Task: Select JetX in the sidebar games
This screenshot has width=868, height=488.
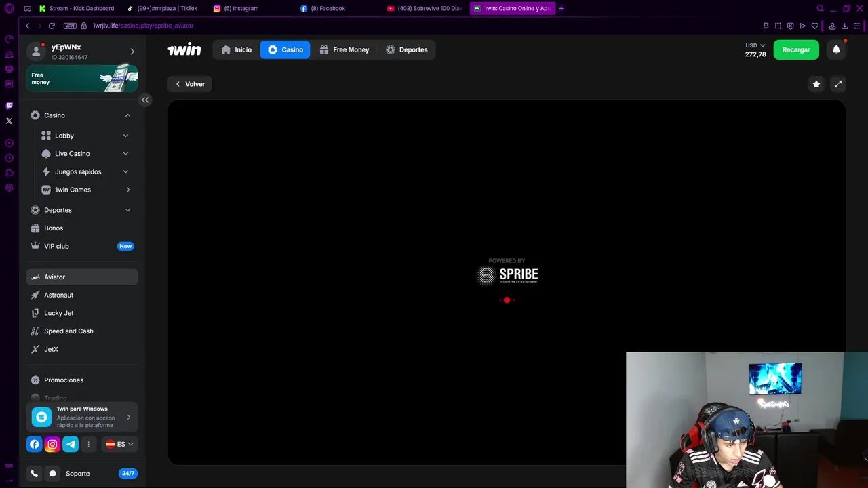Action: [x=82, y=349]
